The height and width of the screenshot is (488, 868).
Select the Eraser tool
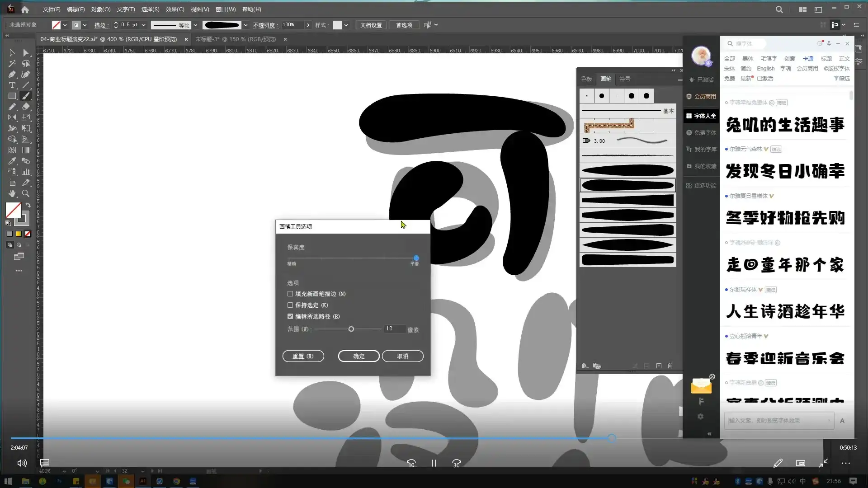(x=26, y=107)
